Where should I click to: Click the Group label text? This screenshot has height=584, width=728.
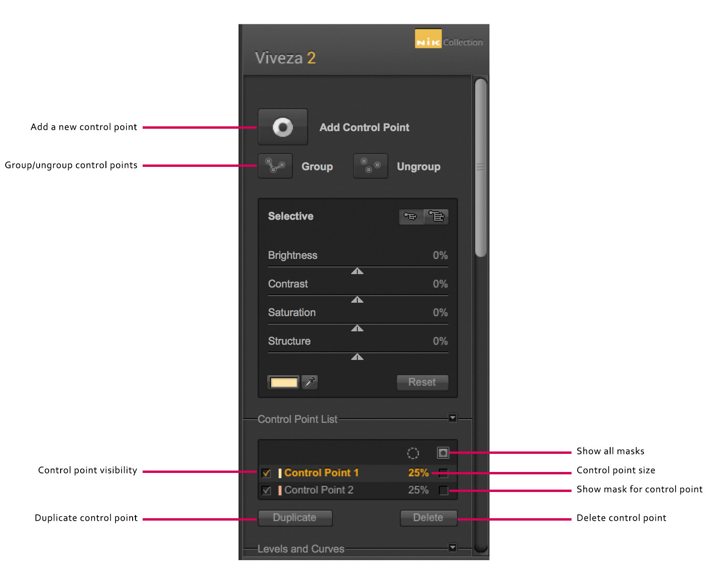pos(317,167)
